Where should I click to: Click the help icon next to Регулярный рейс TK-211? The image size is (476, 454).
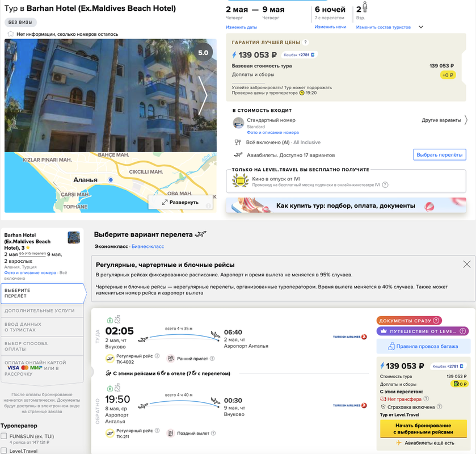click(x=157, y=430)
